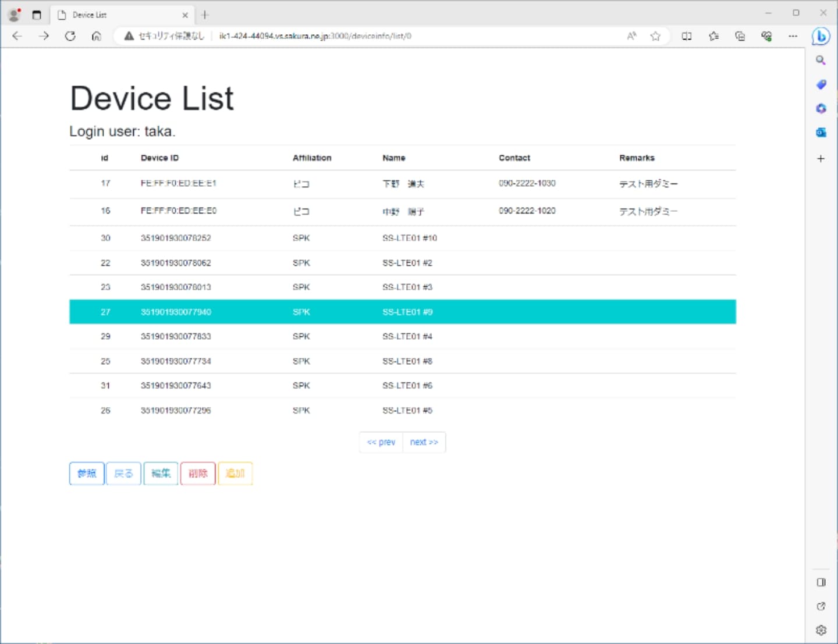This screenshot has width=838, height=644.
Task: Add page to favorites with star icon
Action: pyautogui.click(x=655, y=36)
